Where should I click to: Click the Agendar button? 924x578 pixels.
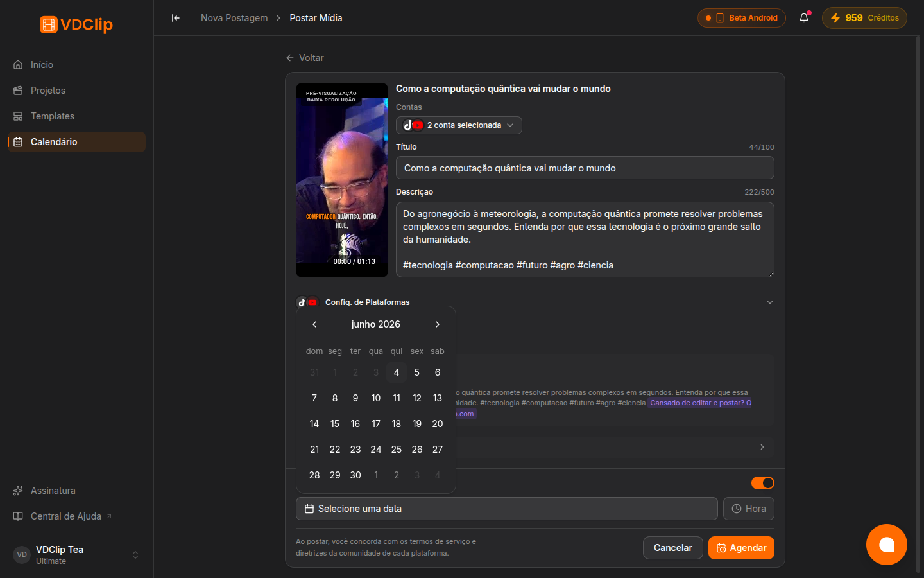(741, 548)
